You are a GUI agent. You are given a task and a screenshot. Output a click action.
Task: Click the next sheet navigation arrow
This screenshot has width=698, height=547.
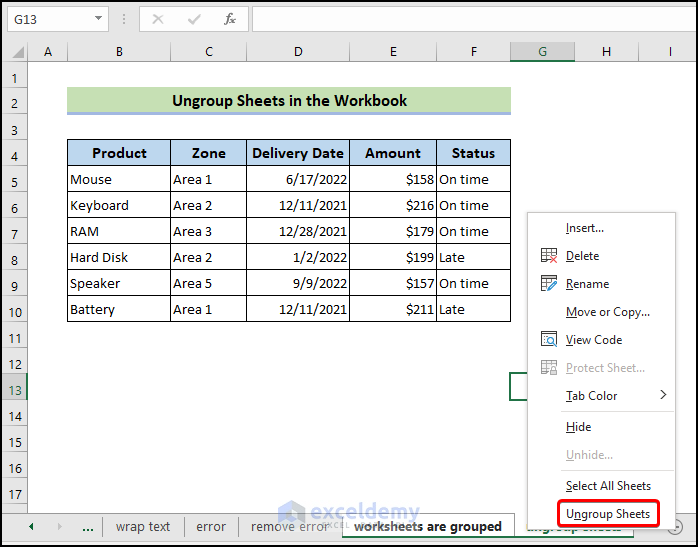pyautogui.click(x=59, y=527)
